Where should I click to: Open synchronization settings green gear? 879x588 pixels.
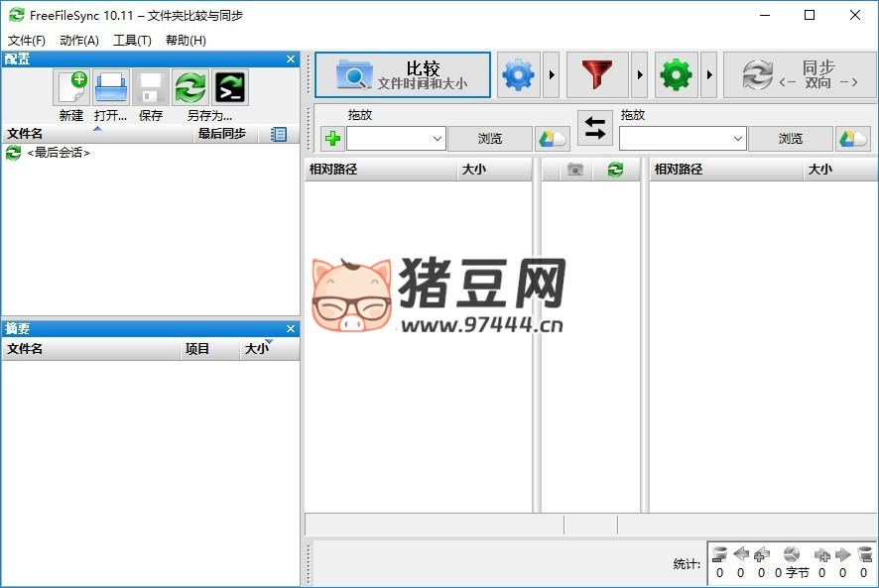[676, 75]
